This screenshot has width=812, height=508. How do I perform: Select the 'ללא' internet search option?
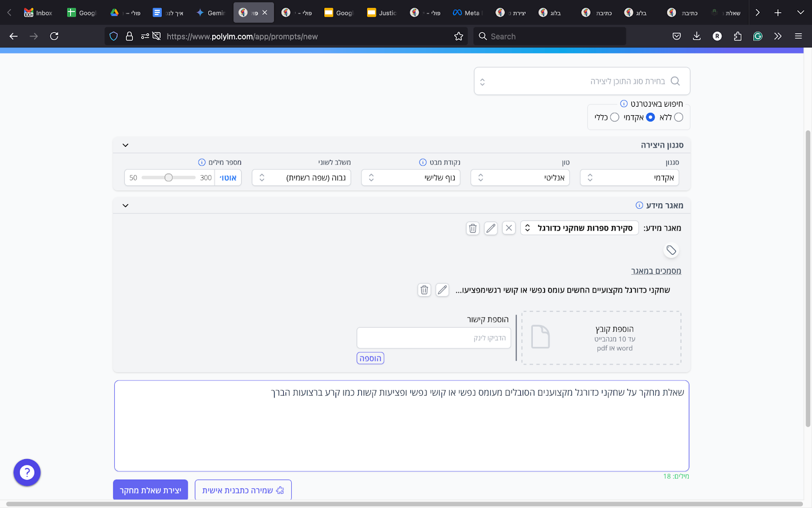tap(679, 117)
